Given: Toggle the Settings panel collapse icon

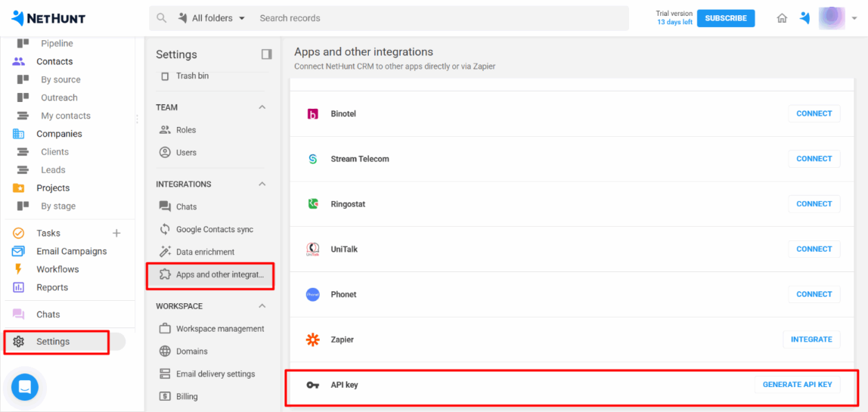Looking at the screenshot, I should [x=266, y=54].
